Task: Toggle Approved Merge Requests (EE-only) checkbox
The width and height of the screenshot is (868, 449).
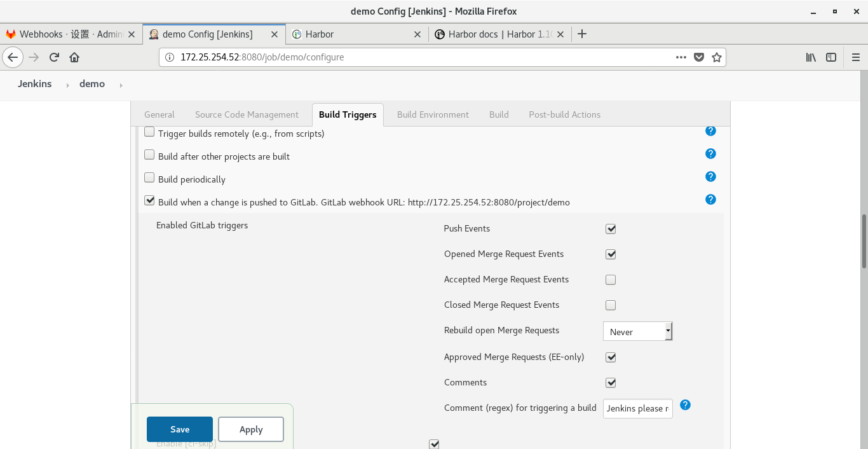Action: click(x=611, y=357)
